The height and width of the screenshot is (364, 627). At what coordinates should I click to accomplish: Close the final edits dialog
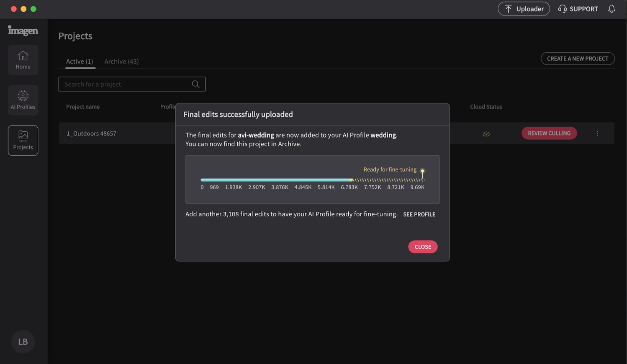(x=423, y=247)
